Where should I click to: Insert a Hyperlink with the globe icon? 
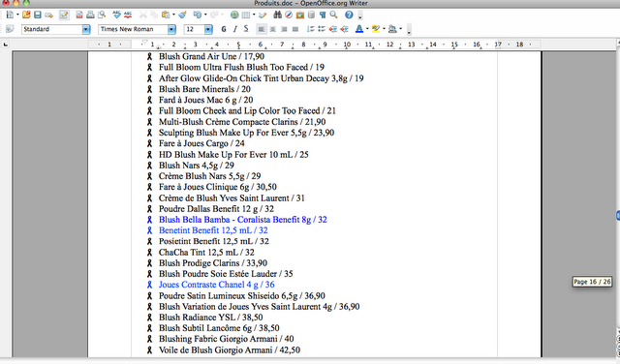pos(234,15)
